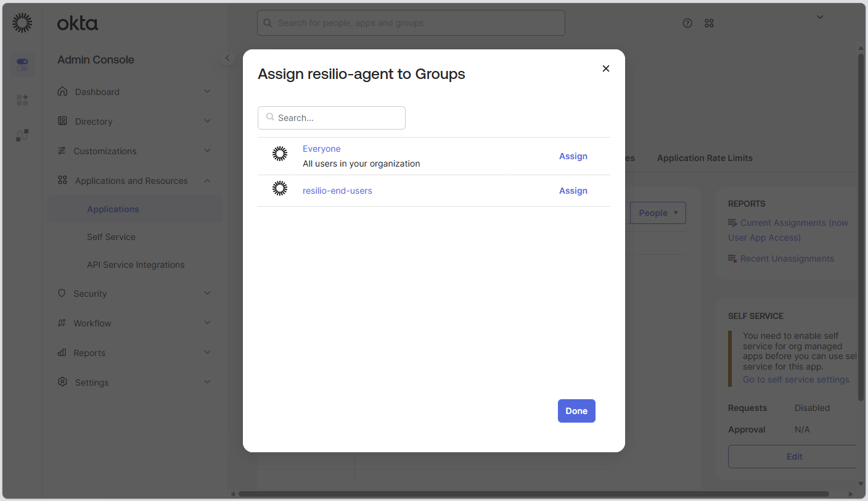This screenshot has height=501, width=868.
Task: Click the Everyone group logo icon
Action: coord(280,154)
